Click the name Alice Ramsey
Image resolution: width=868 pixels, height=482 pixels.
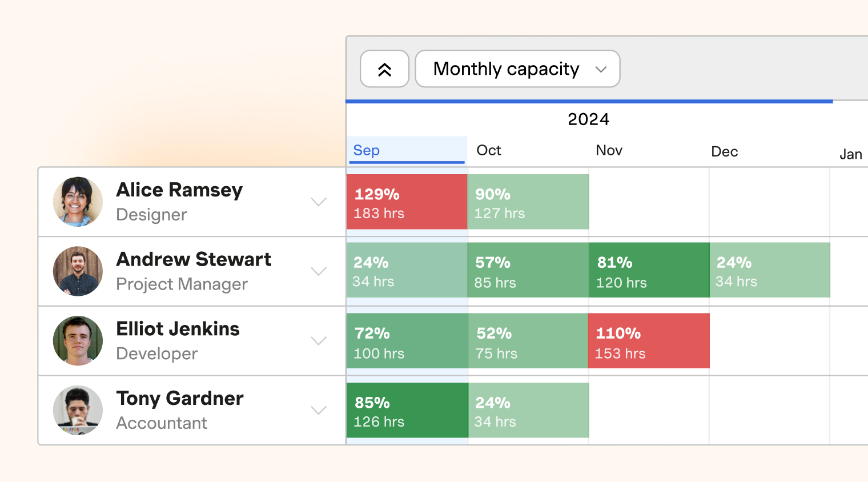click(x=179, y=190)
